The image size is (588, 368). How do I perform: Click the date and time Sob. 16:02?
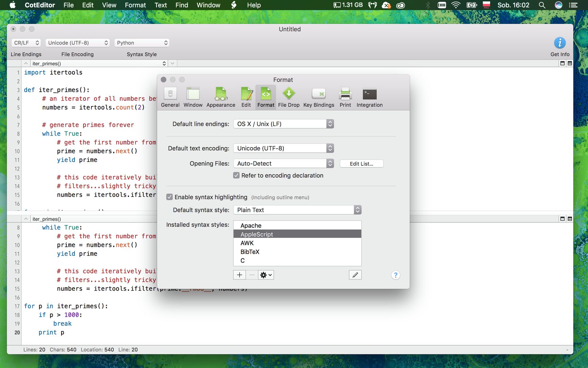(x=513, y=5)
